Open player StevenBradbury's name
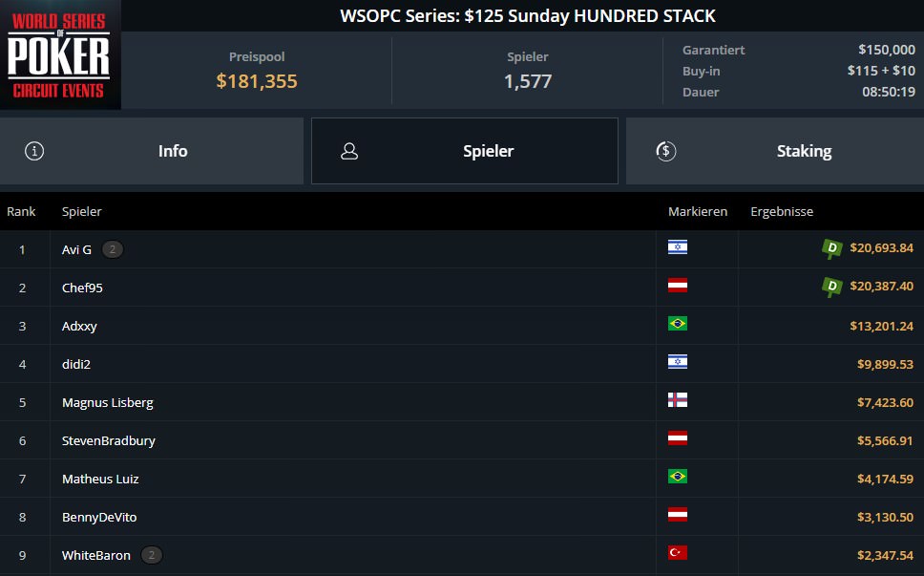924x576 pixels. pyautogui.click(x=109, y=440)
